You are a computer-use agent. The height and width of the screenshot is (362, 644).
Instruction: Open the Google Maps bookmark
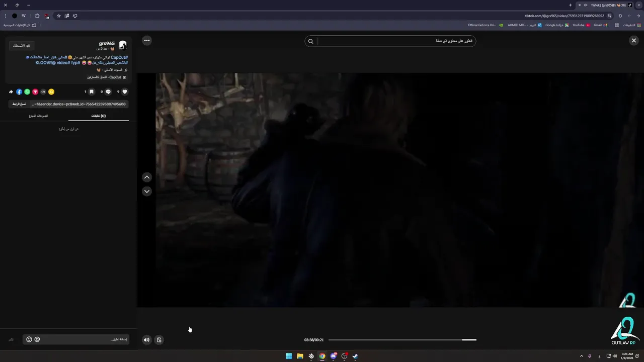[x=557, y=25]
